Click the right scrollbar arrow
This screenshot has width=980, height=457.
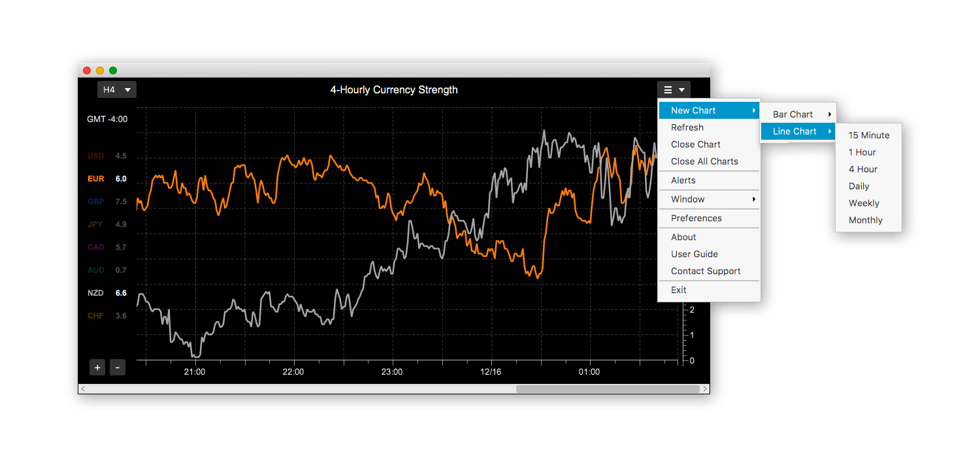tap(706, 388)
